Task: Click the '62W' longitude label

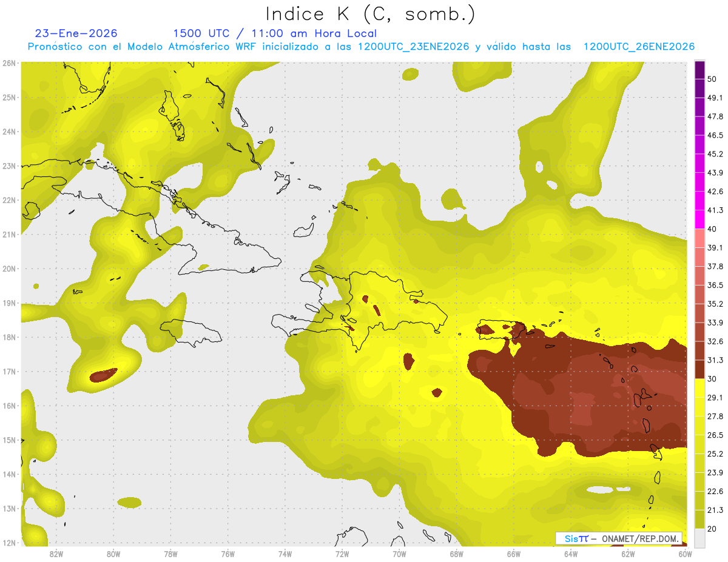Action: point(628,554)
